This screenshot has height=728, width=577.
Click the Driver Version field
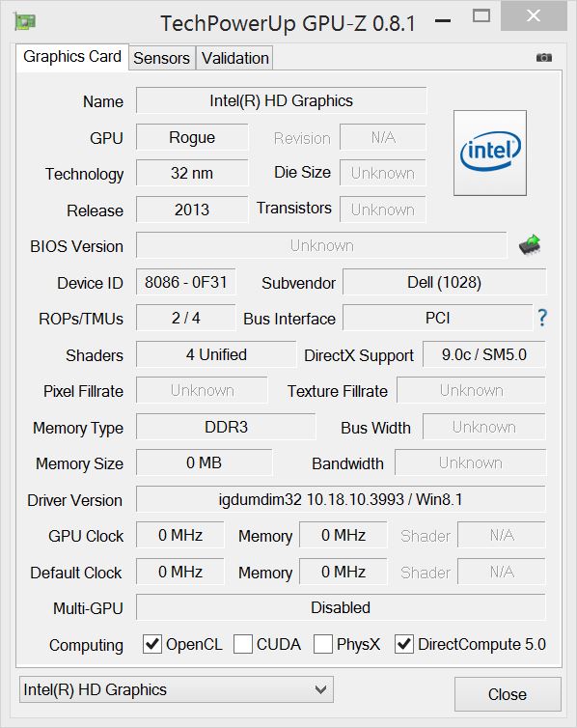(341, 499)
